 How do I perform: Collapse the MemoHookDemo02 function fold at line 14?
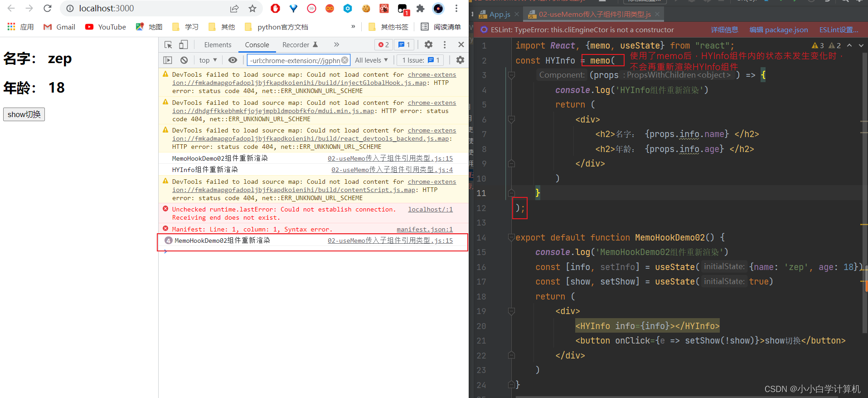coord(511,237)
